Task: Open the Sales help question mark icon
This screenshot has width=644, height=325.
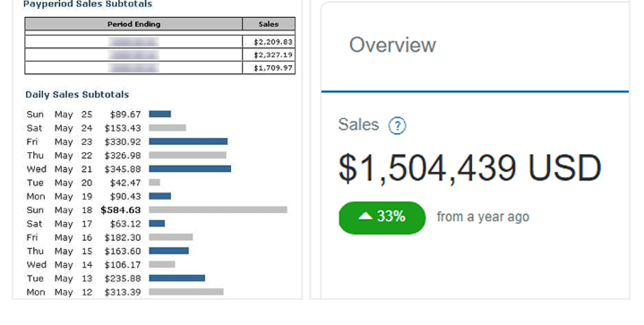Action: (x=397, y=125)
